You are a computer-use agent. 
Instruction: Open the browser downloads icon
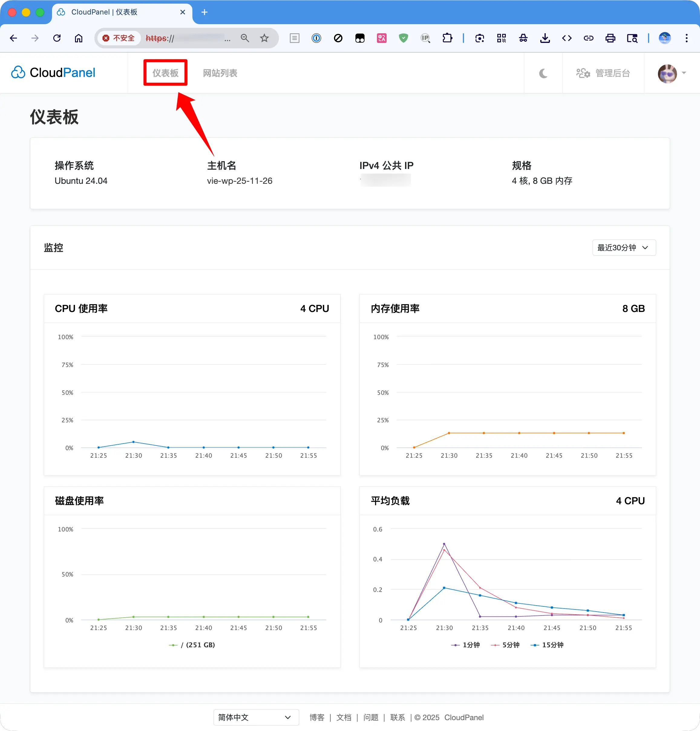pyautogui.click(x=545, y=38)
